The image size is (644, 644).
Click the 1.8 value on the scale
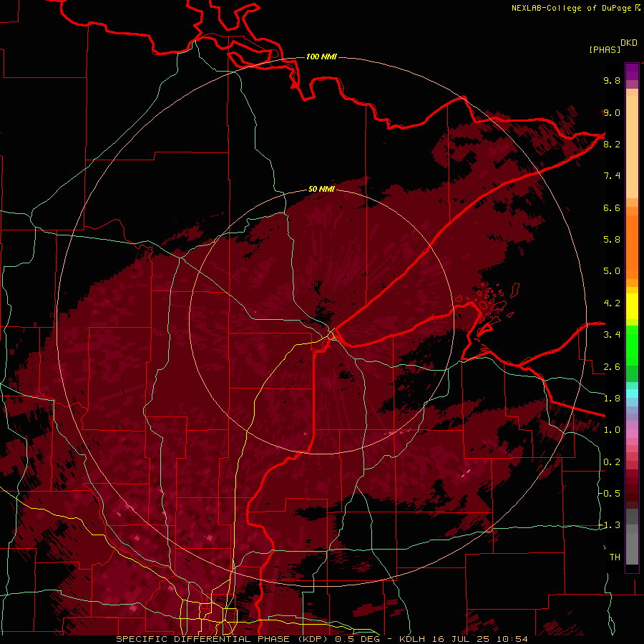click(x=612, y=399)
